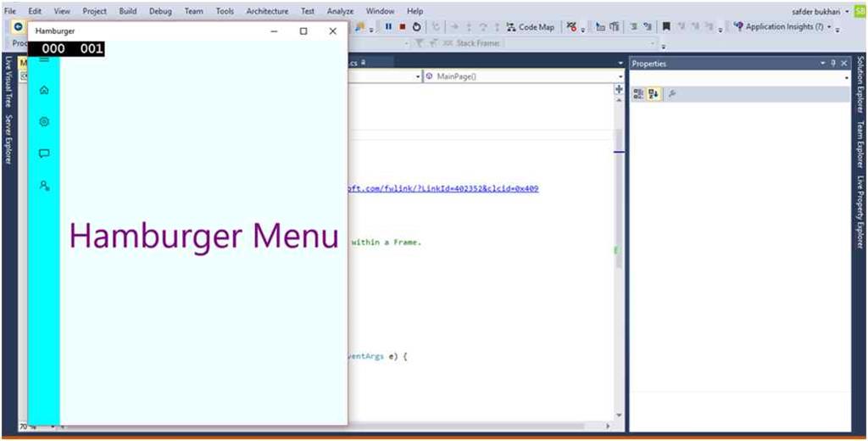Open the Help menu
This screenshot has height=441, width=868.
pos(415,11)
